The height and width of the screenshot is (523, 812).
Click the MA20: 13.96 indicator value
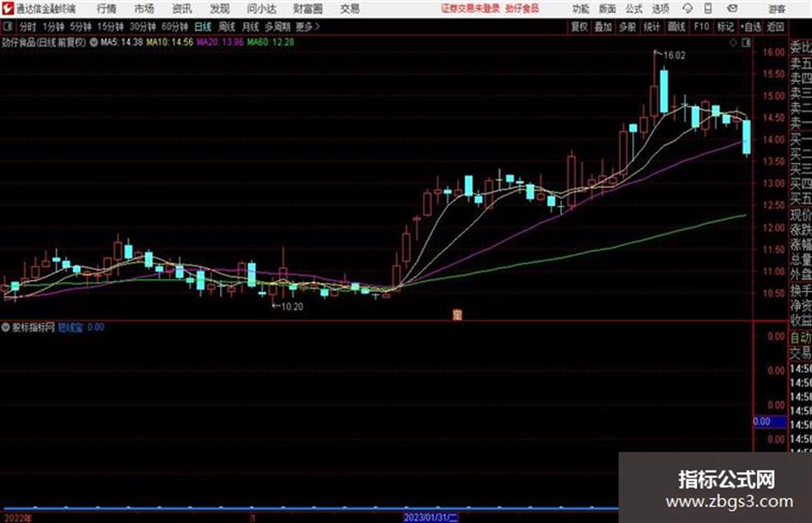(x=220, y=42)
